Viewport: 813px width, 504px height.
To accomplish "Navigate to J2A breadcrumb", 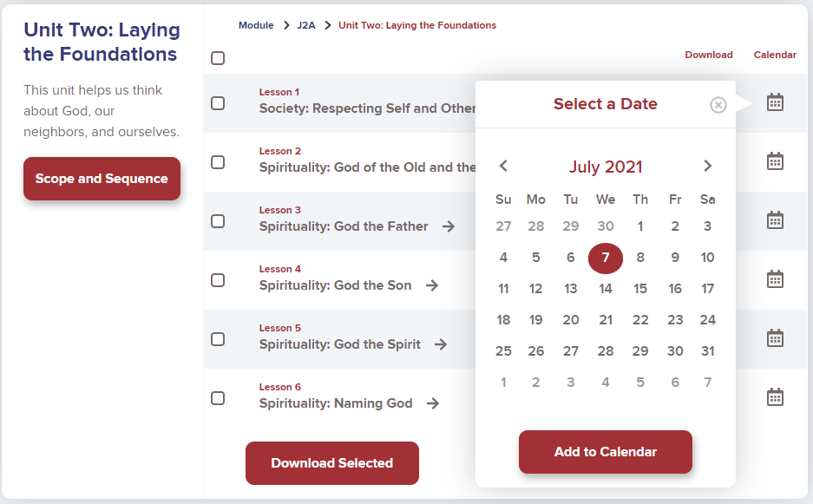I will point(306,25).
